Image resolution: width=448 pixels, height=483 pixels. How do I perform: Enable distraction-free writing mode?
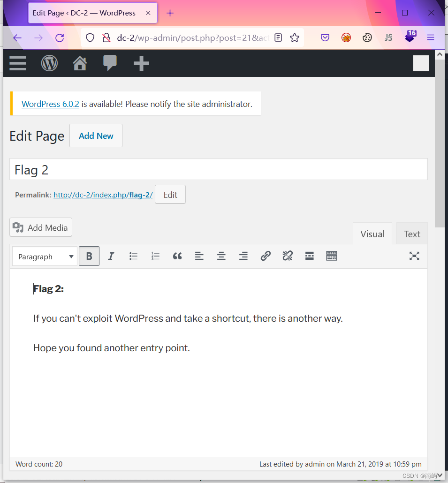414,256
